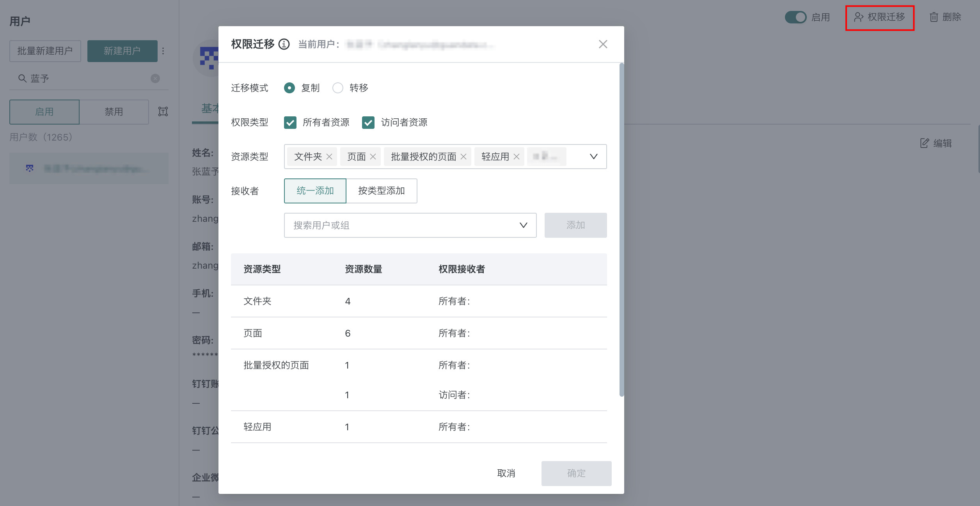Remove the 文件夹 tag from resource types
The height and width of the screenshot is (506, 980).
click(329, 157)
